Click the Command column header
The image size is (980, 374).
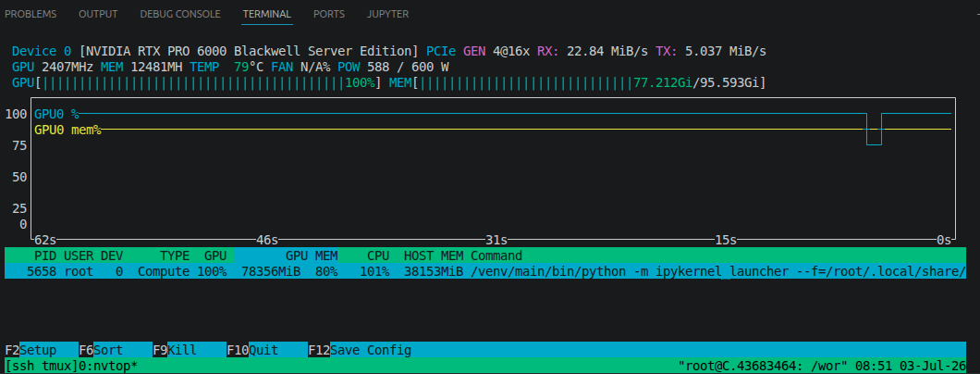click(496, 256)
